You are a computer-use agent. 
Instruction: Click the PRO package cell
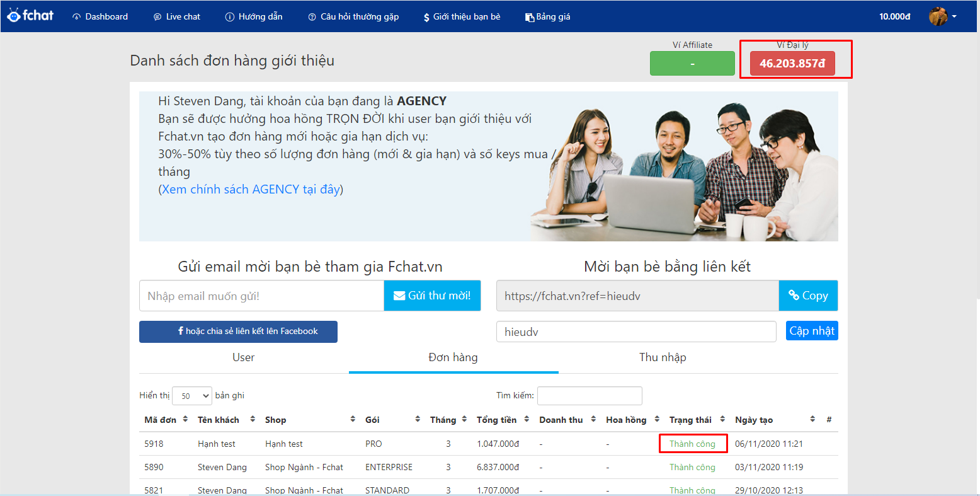click(x=373, y=444)
